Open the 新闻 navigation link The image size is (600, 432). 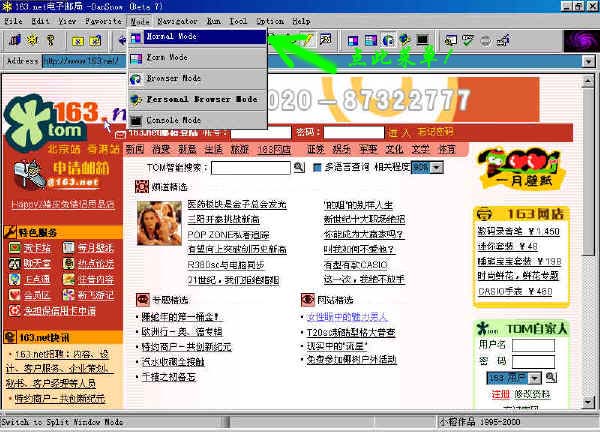(135, 149)
